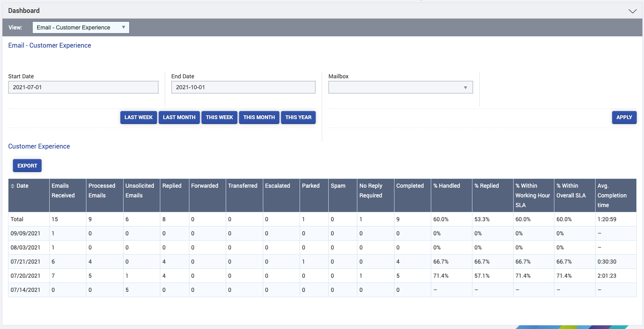Open the View dropdown selector
Viewport: 644px width, 329px height.
[81, 27]
